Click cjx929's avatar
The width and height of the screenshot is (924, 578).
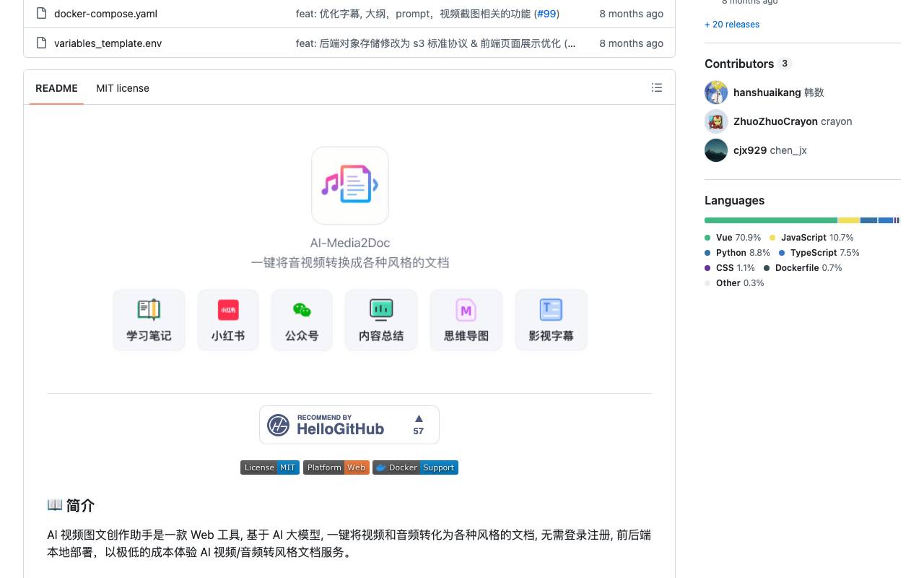[x=716, y=150]
